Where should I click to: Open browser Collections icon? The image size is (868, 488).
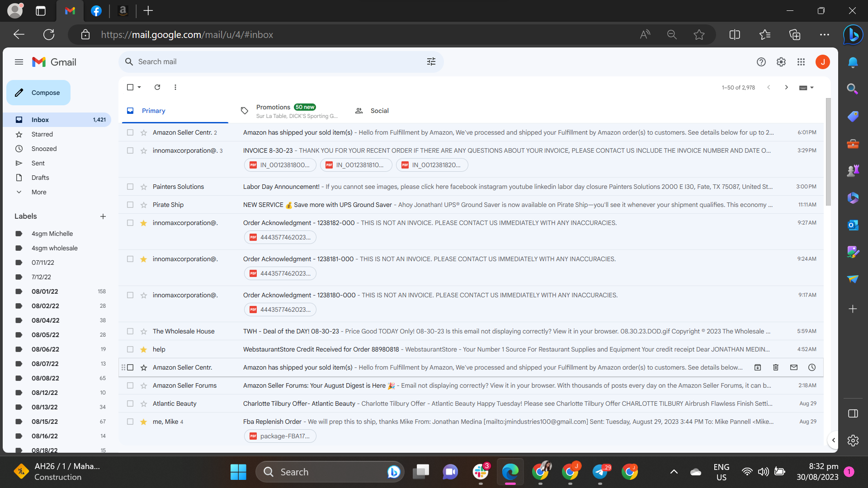coord(795,35)
